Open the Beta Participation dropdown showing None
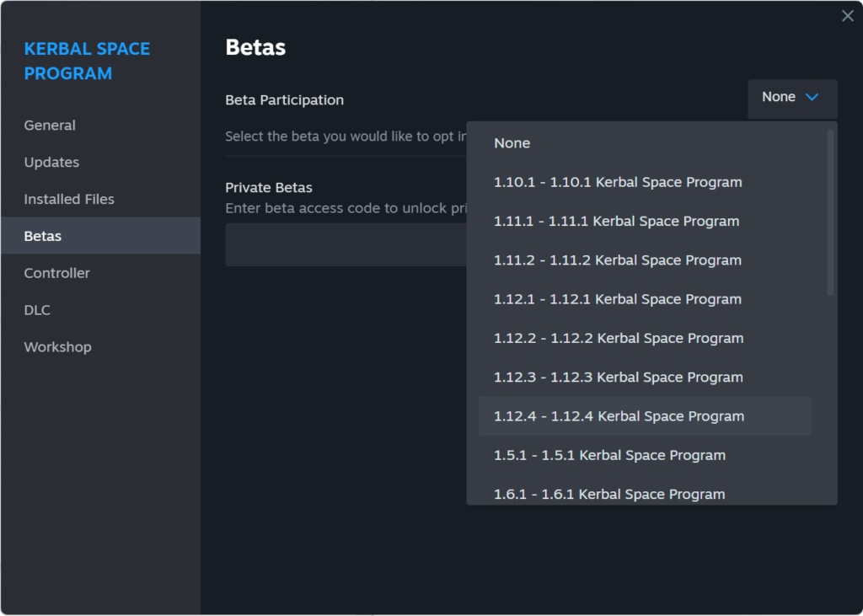Screen dimensions: 863x616 click(x=792, y=99)
